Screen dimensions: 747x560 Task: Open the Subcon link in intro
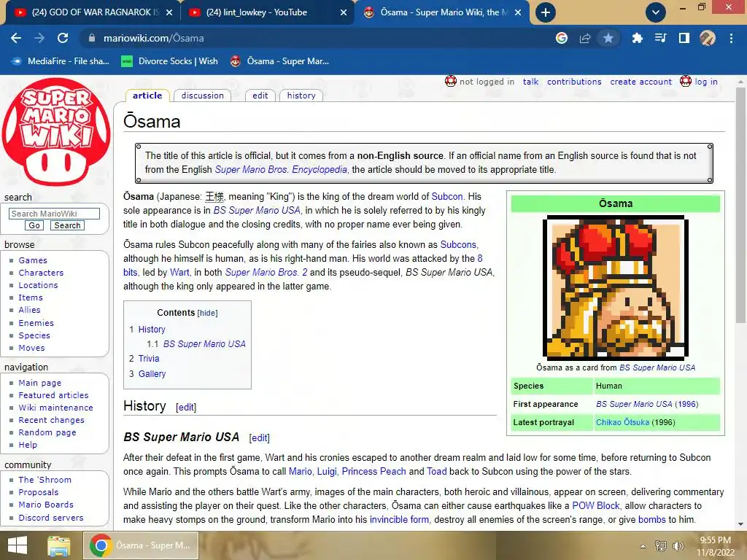(447, 196)
